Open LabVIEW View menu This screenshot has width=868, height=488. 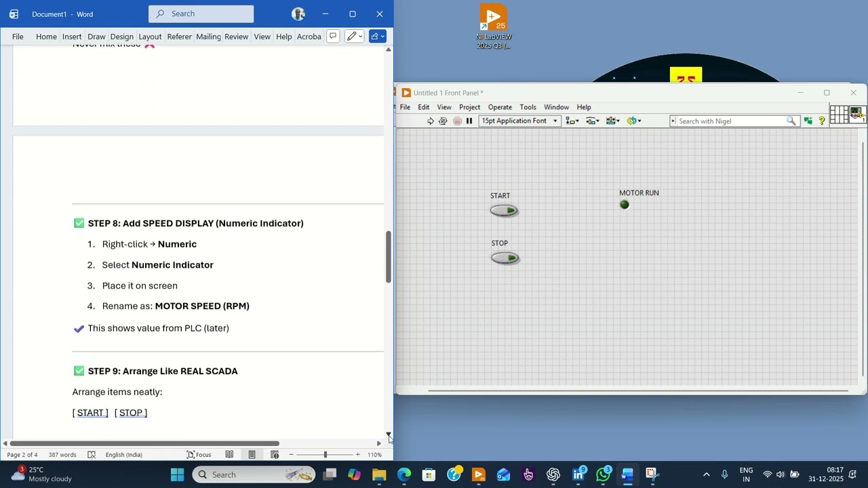pyautogui.click(x=444, y=107)
